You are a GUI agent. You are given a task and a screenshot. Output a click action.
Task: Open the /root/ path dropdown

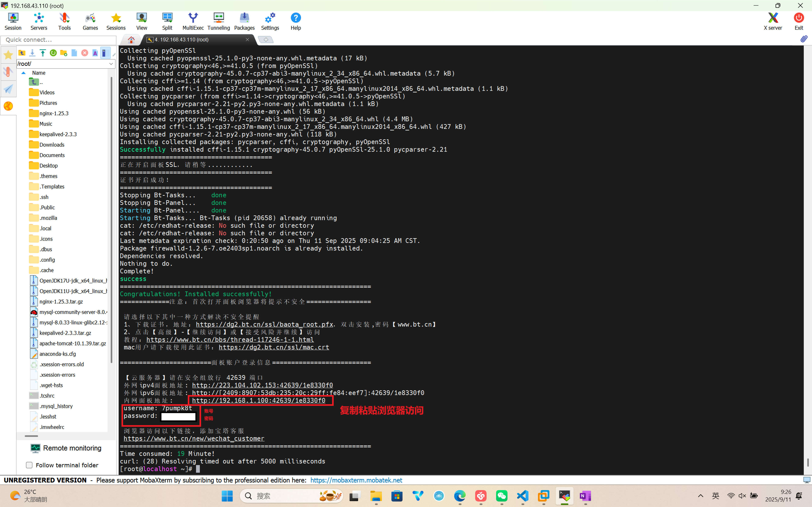(x=111, y=64)
